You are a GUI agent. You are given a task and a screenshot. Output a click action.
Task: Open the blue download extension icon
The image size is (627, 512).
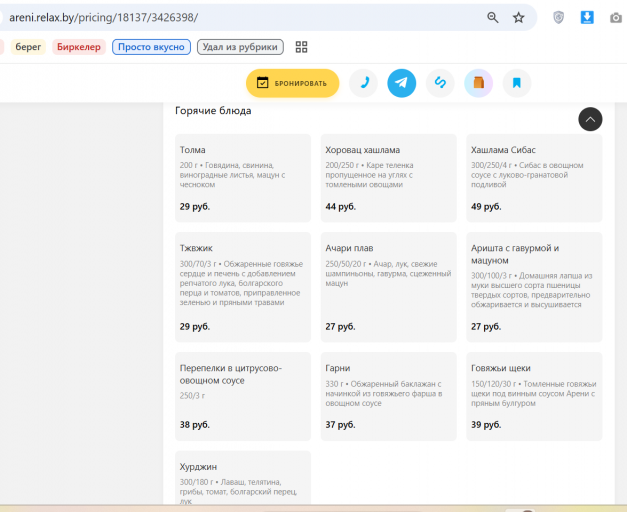[587, 18]
